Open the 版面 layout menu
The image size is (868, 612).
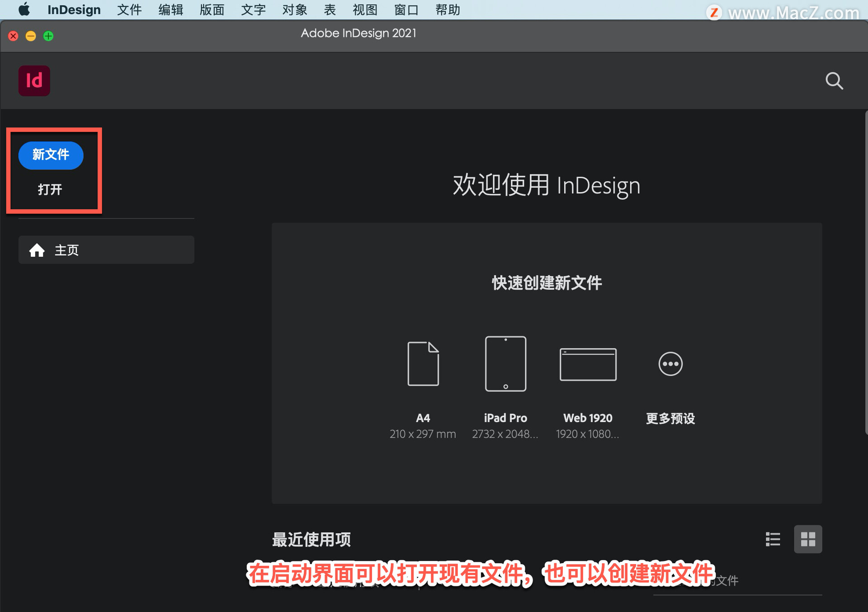pyautogui.click(x=212, y=9)
